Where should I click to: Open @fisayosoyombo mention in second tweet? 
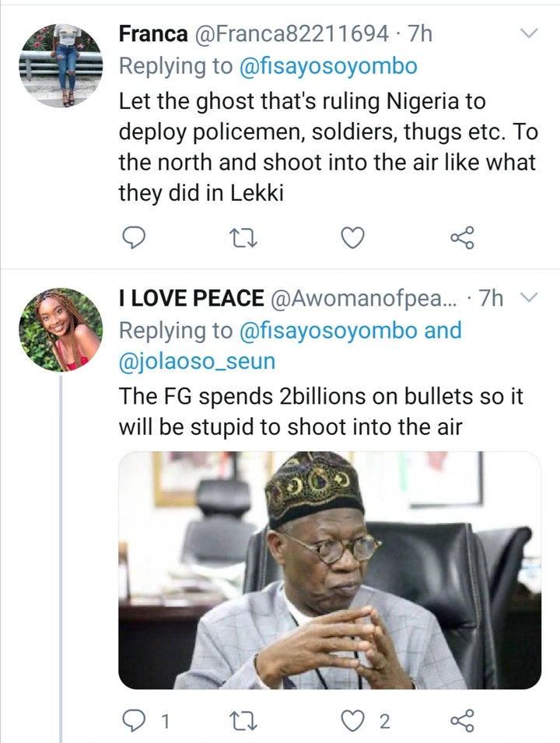329,331
